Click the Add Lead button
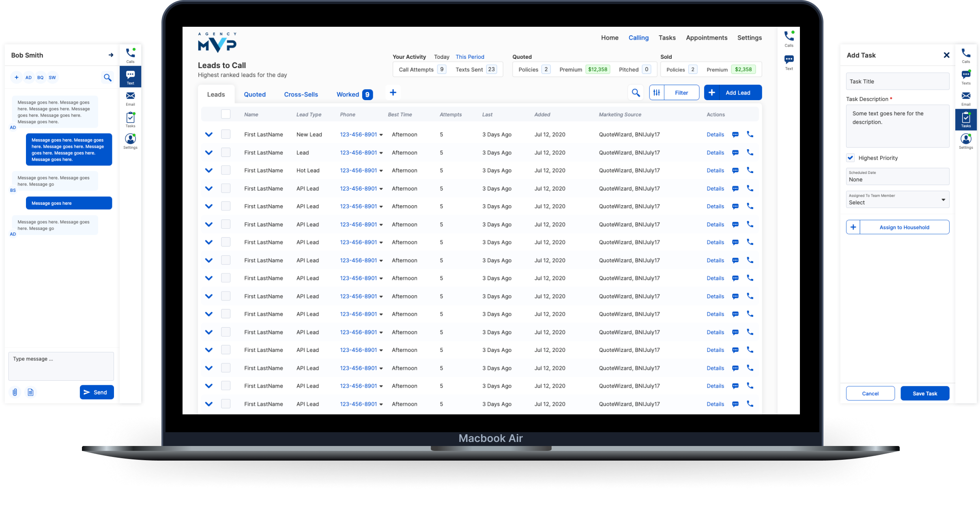This screenshot has height=506, width=980. (733, 92)
